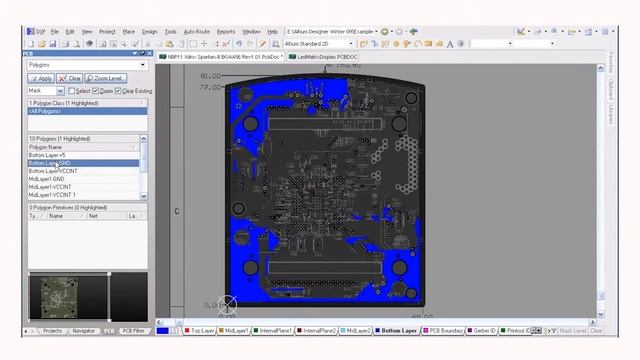This screenshot has height=360, width=640.
Task: Click the green navigate back arrow icon
Action: point(384,31)
